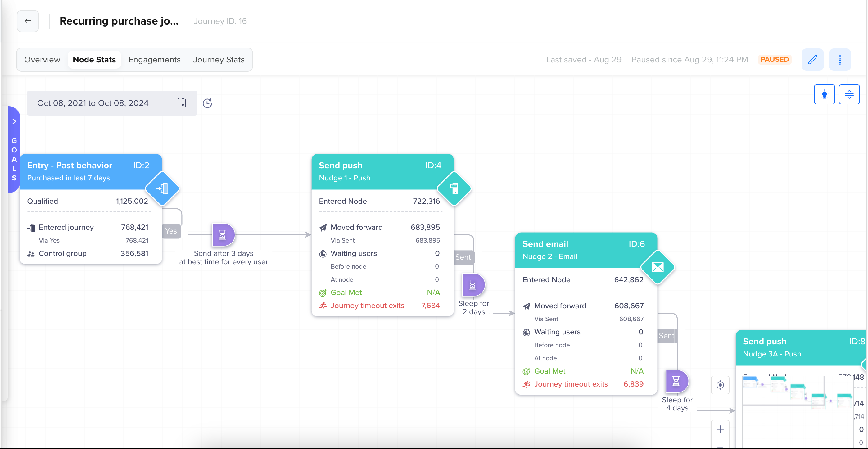Screen dimensions: 868x449
Task: Click the collapse nodes view icon
Action: (x=849, y=94)
